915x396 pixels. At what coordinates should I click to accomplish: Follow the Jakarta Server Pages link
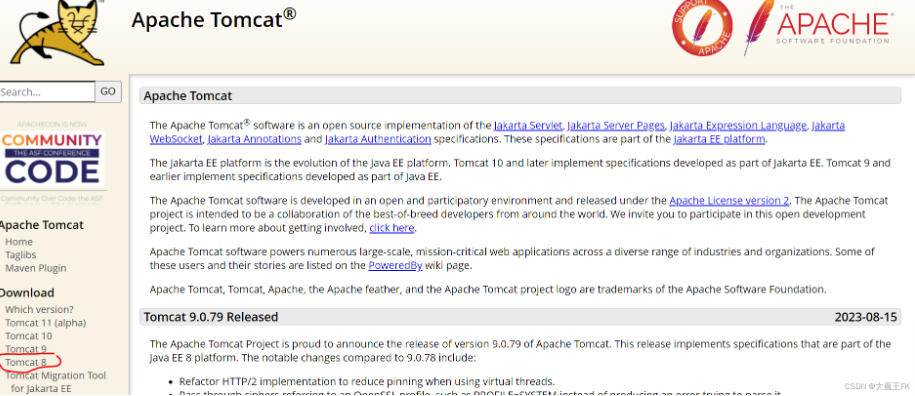pyautogui.click(x=616, y=125)
